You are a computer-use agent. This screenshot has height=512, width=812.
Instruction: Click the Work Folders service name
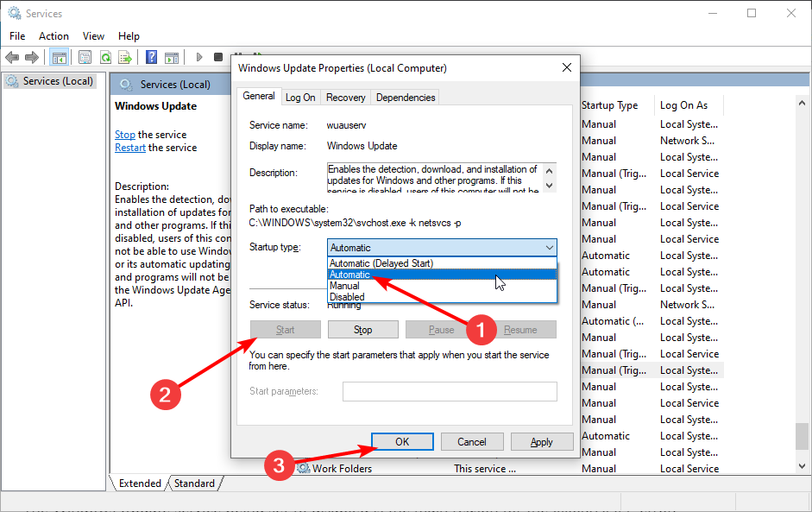click(x=342, y=469)
